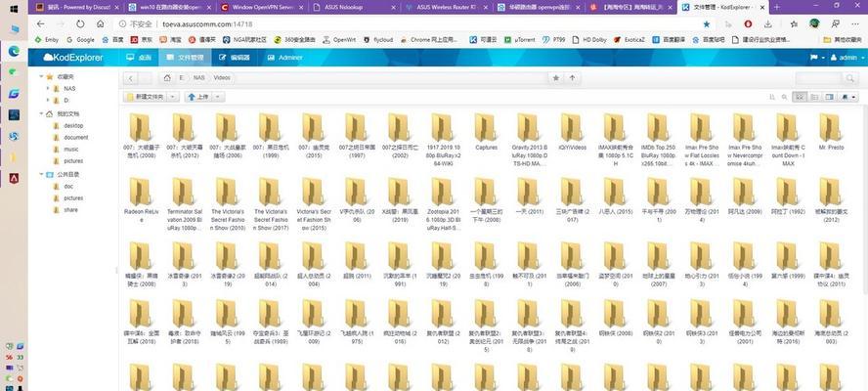Collapse the 我的文档 tree node
This screenshot has width=868, height=391.
click(41, 113)
